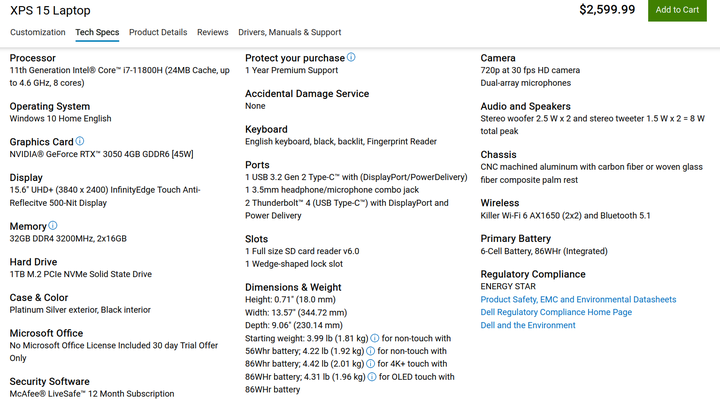
Task: Click 1 Year Premium Support text
Action: [292, 70]
